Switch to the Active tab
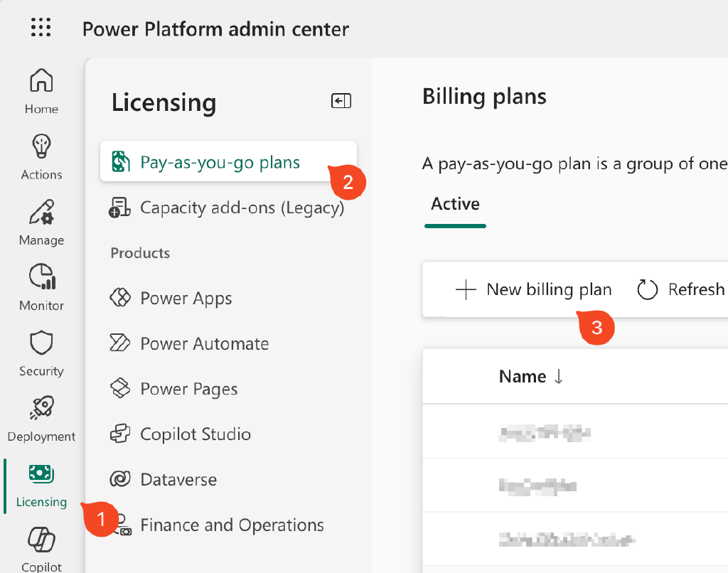 point(455,204)
